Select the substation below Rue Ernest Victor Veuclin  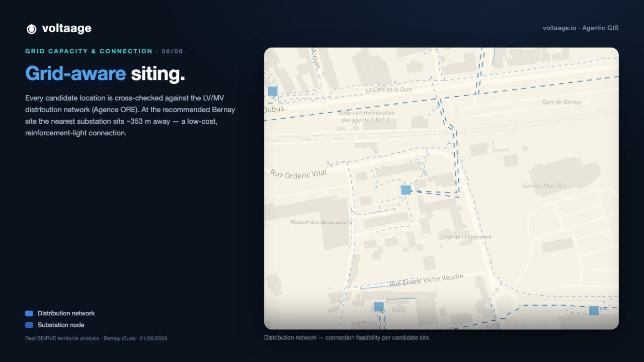379,306
